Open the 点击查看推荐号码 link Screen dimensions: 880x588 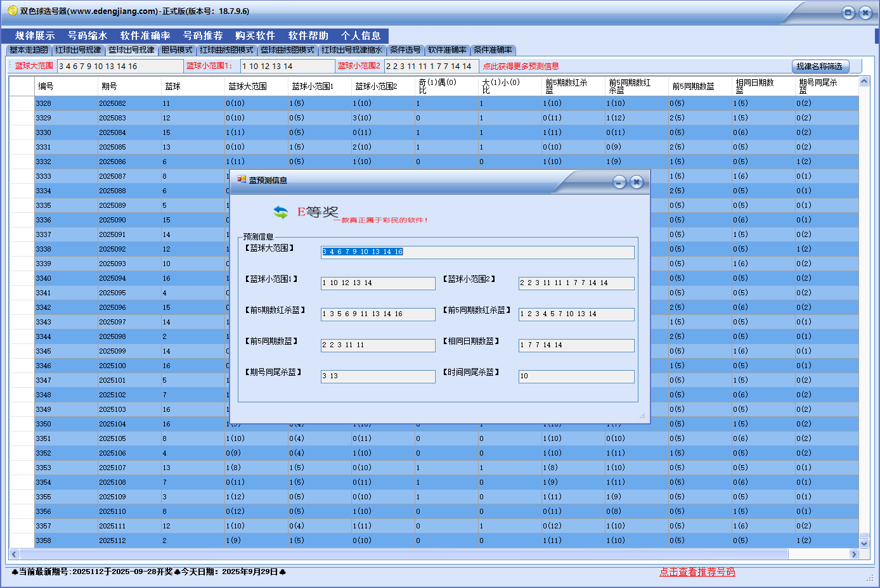tap(697, 572)
